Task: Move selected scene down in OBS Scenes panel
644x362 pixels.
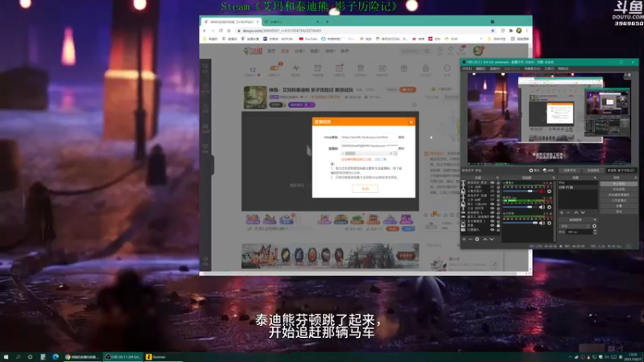Action: pos(583,212)
